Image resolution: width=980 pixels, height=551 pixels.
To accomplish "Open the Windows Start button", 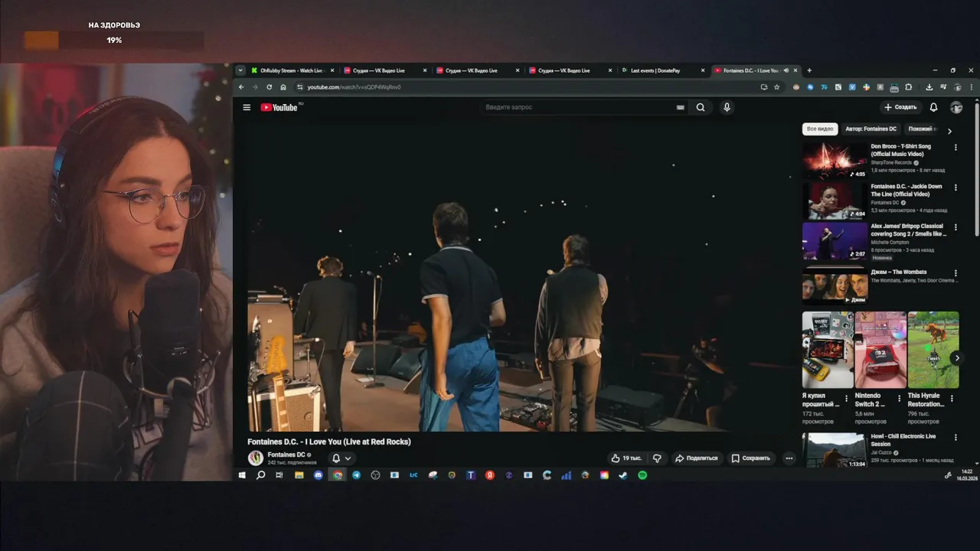I will click(x=242, y=475).
